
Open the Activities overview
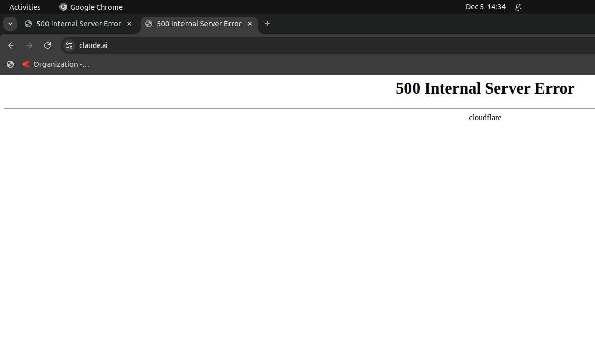[x=24, y=7]
